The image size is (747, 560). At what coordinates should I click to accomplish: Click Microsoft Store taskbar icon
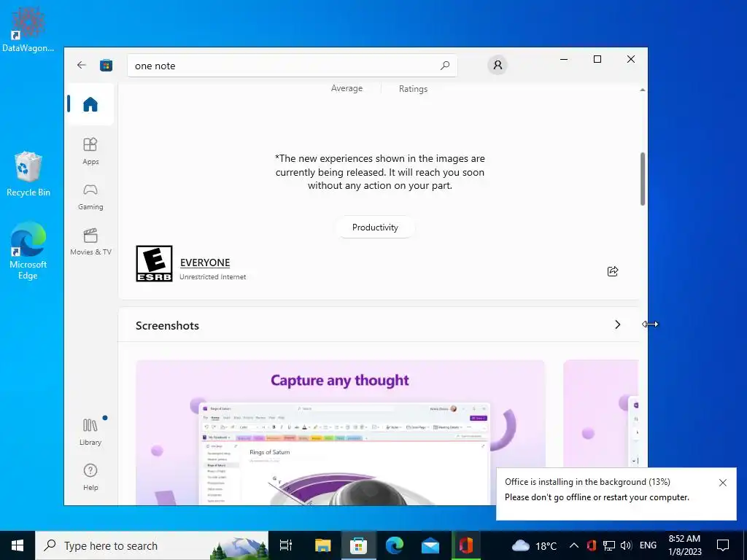click(358, 545)
